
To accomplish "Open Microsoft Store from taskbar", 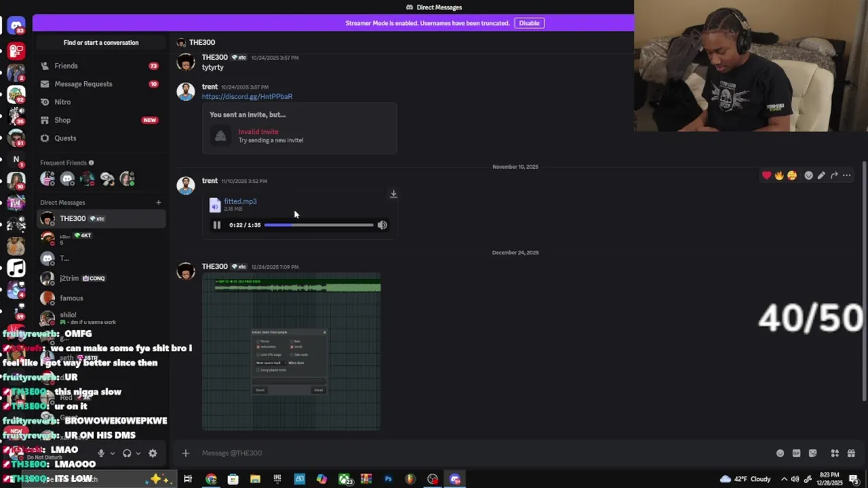I will click(x=233, y=479).
